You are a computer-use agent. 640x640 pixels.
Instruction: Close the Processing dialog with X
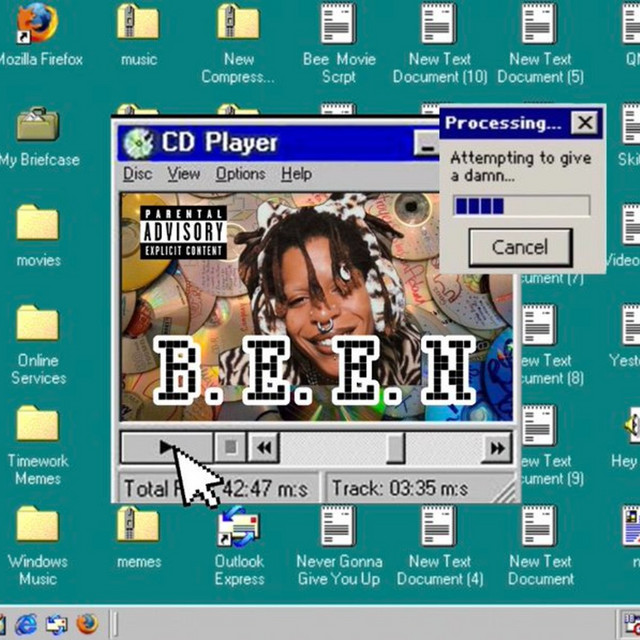(584, 122)
